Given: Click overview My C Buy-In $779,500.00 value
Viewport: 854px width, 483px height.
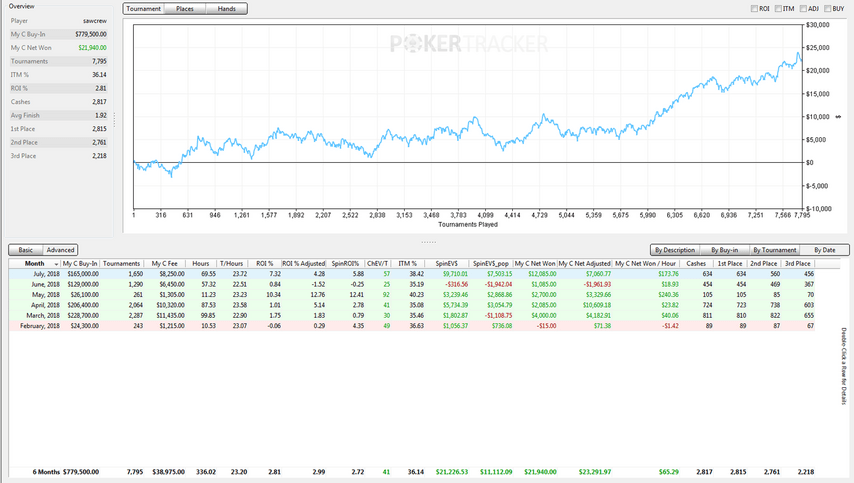Looking at the screenshot, I should point(91,34).
